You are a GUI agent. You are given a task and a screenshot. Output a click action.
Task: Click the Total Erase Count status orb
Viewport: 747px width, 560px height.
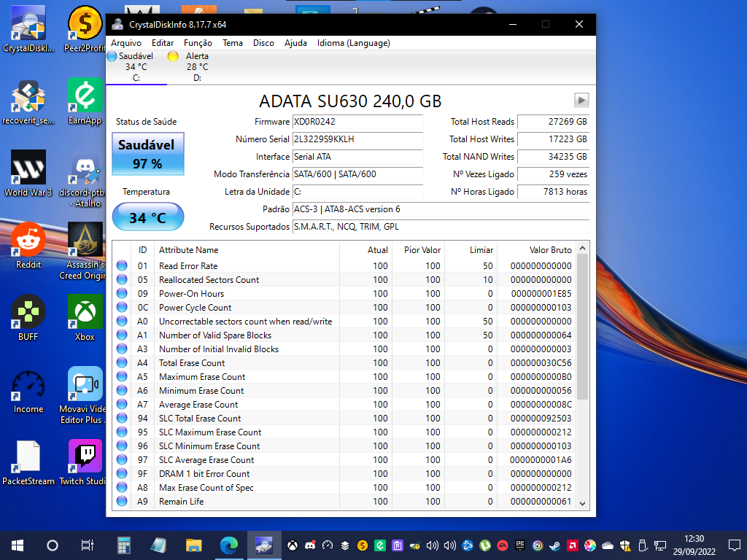tap(122, 363)
